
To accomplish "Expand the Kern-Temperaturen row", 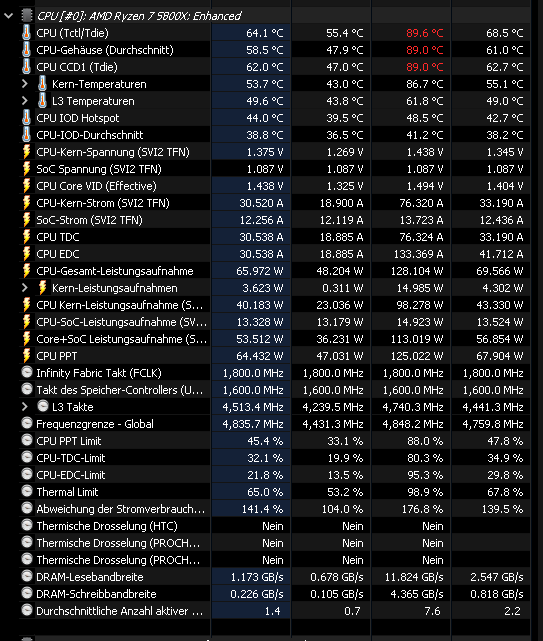I will [x=25, y=84].
